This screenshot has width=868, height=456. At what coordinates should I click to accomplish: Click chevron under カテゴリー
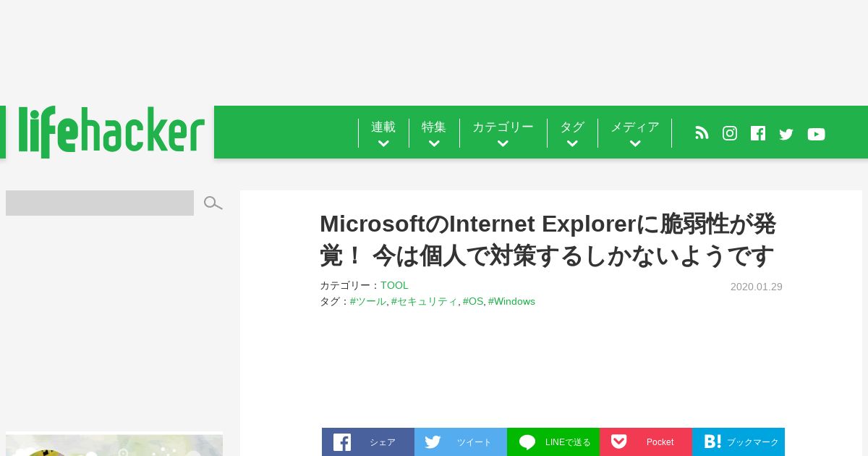click(503, 144)
